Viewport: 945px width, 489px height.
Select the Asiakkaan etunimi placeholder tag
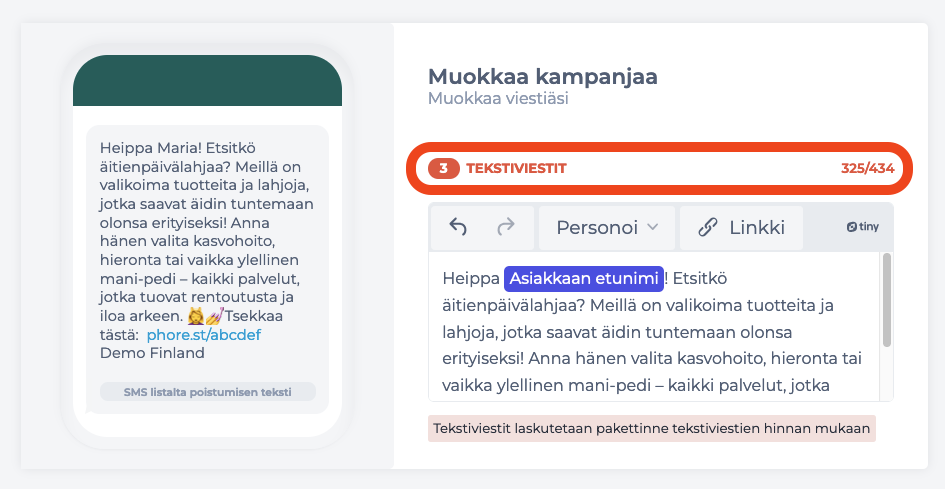click(584, 279)
